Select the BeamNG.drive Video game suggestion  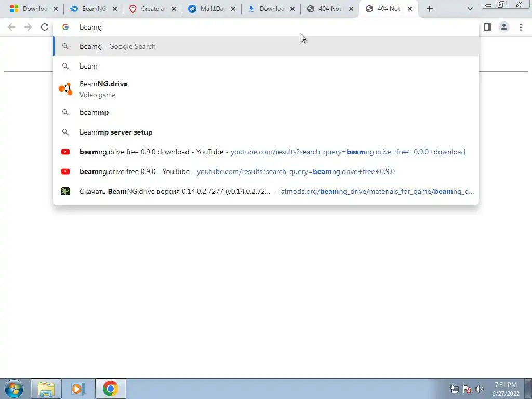[x=266, y=89]
